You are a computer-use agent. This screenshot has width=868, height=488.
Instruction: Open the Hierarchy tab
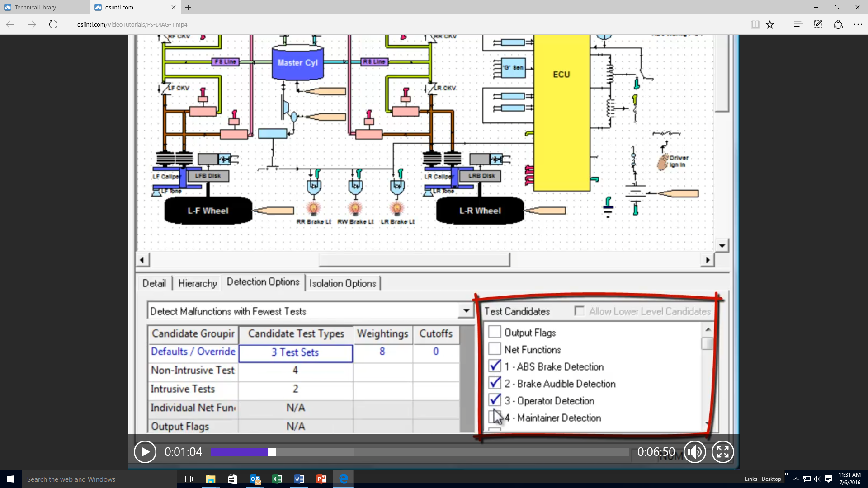tap(197, 283)
